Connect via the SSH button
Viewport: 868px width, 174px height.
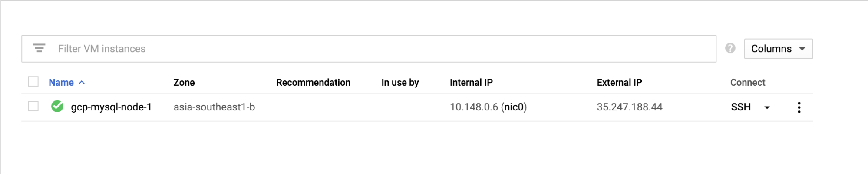[741, 107]
